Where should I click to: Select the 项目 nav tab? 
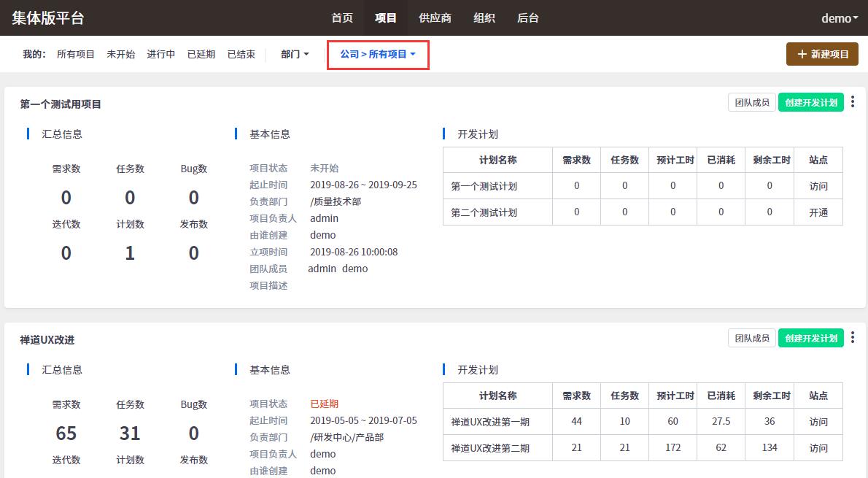click(x=385, y=18)
